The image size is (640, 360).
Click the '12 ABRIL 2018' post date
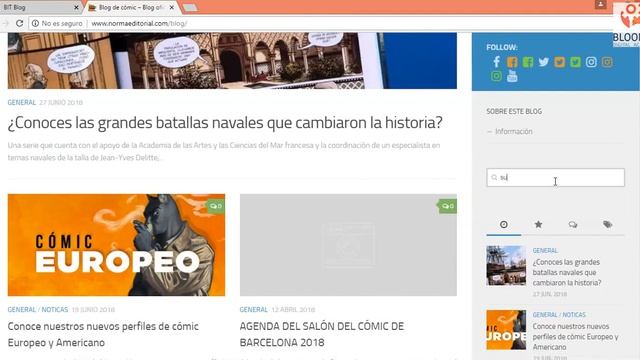[x=293, y=310]
